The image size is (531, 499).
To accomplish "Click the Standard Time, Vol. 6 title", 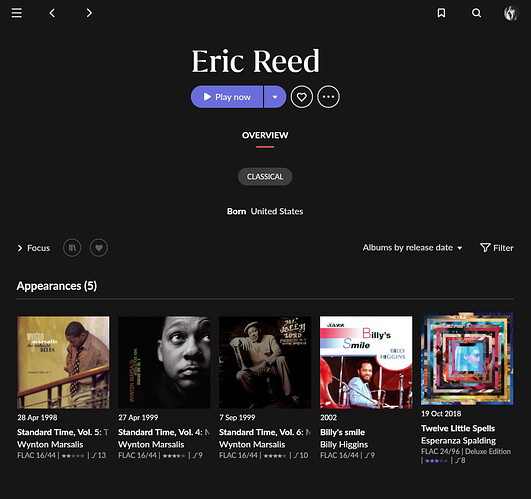I will 265,432.
